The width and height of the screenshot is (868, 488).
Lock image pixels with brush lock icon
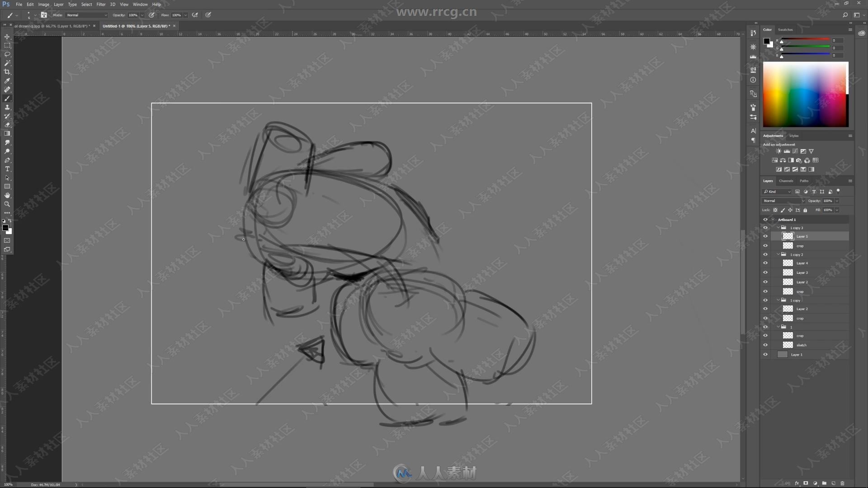(x=783, y=210)
